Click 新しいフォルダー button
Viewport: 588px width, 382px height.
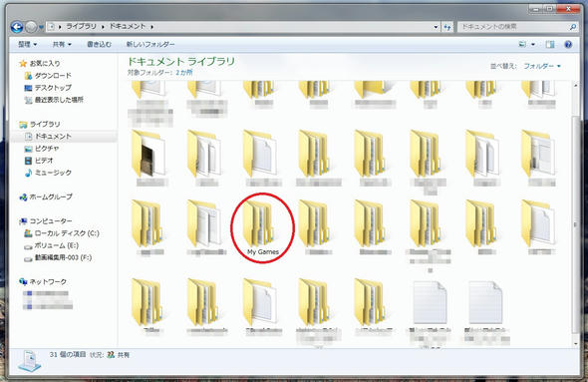(150, 44)
